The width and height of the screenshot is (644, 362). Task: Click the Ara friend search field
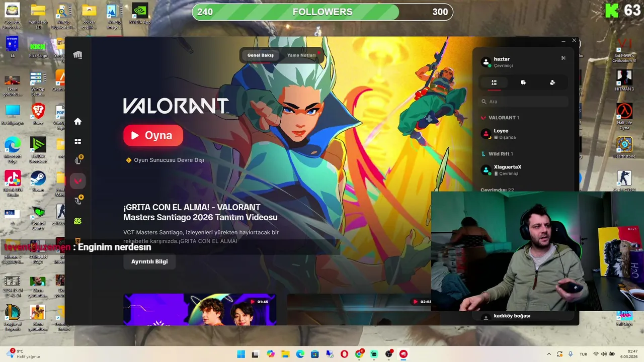(523, 102)
